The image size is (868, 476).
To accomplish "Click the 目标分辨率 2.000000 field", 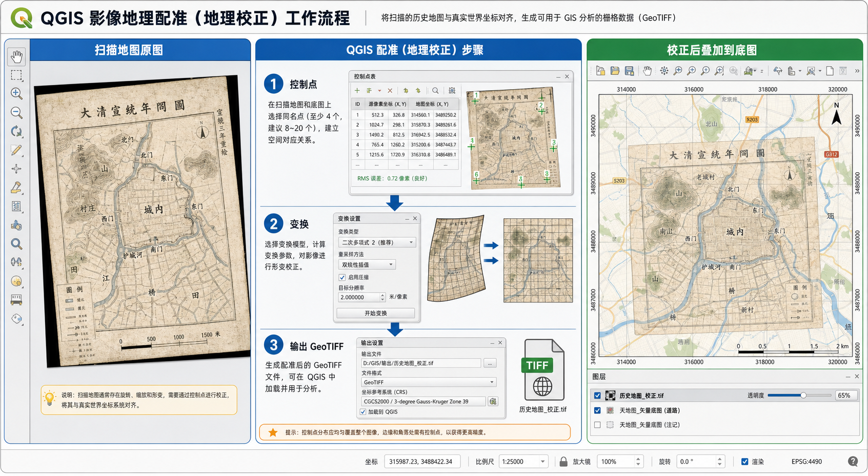I will pyautogui.click(x=359, y=297).
